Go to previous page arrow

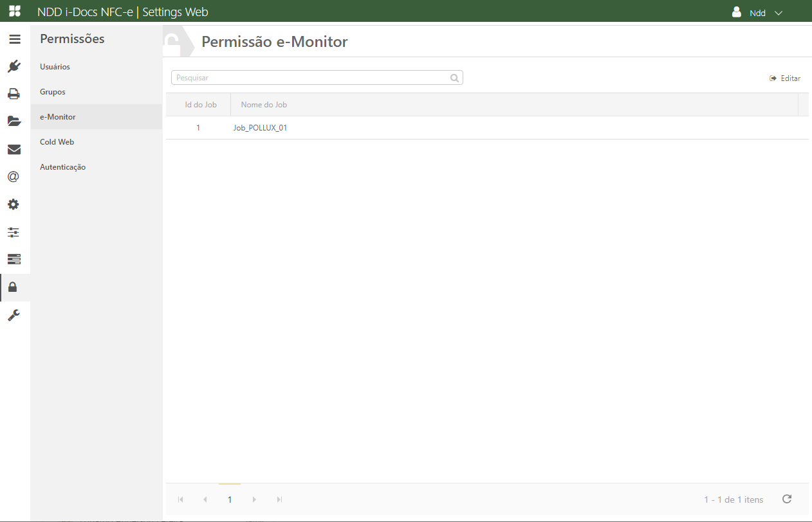pos(205,500)
